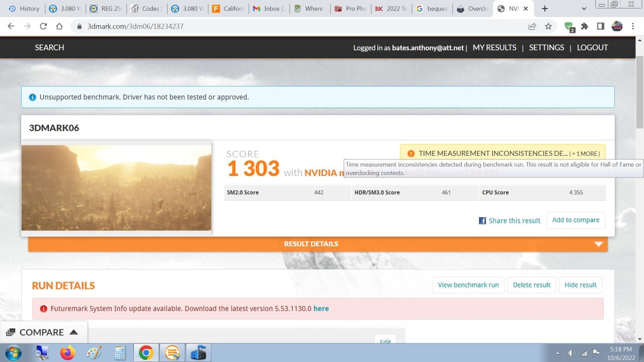Reload the current page

coord(43,26)
